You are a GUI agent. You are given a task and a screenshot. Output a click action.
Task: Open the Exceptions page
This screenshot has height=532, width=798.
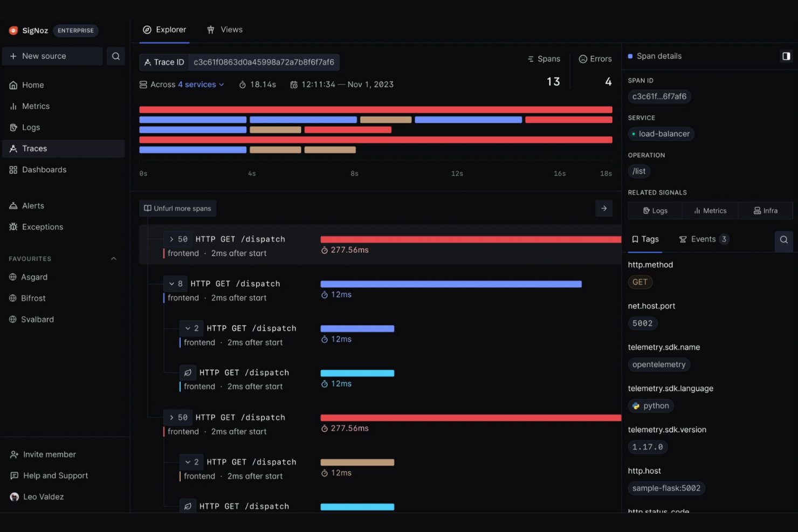tap(42, 226)
